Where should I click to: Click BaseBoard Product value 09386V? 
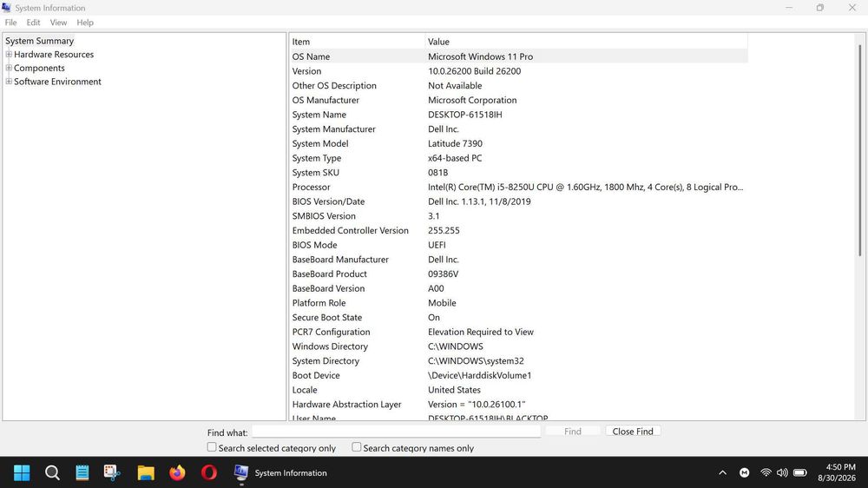pos(444,274)
